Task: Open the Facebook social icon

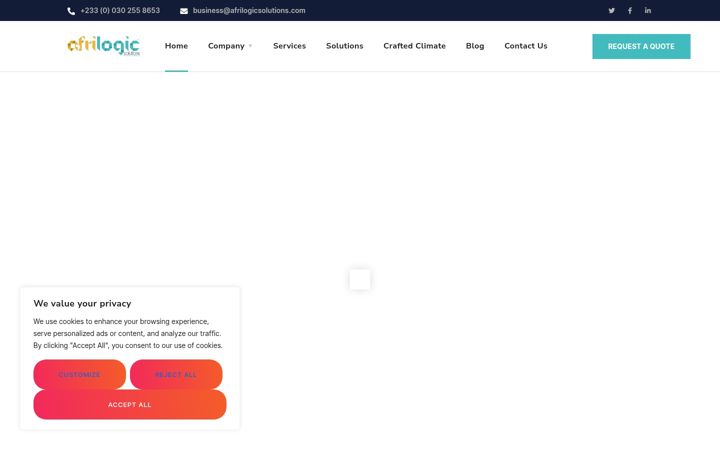Action: (630, 11)
